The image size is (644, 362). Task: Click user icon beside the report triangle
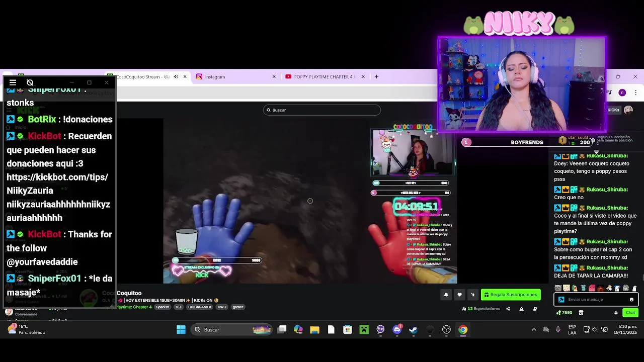[535, 309]
